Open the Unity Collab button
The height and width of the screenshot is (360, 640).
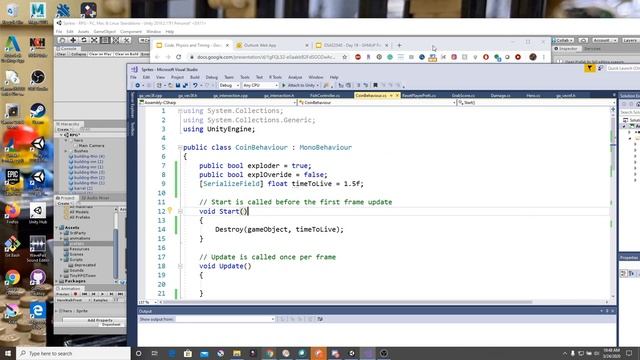coord(563,40)
